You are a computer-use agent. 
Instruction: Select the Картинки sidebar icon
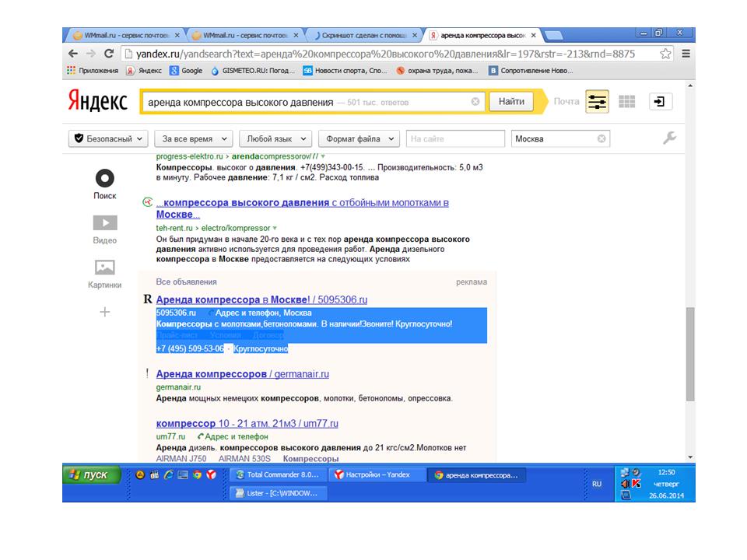point(105,275)
